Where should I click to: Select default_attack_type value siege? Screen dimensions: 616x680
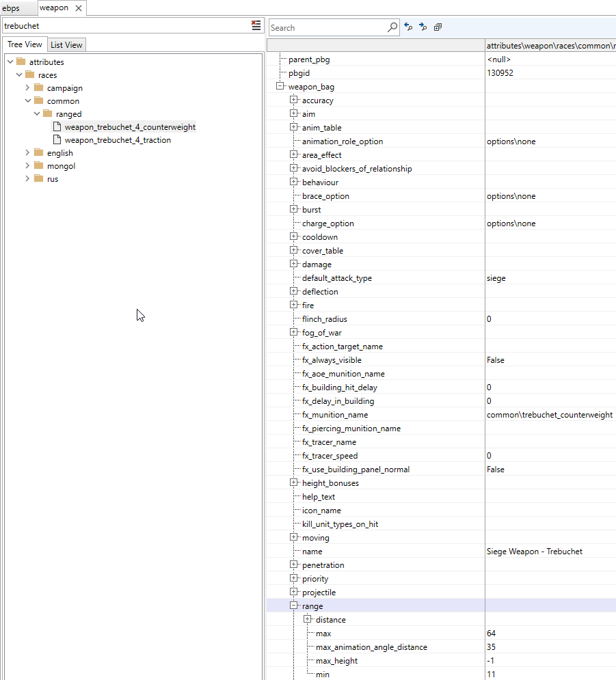tap(496, 278)
